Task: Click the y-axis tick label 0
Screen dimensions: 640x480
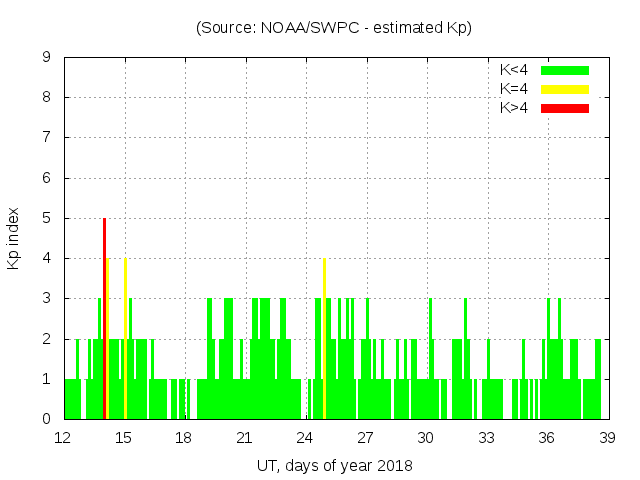Action: 46,419
